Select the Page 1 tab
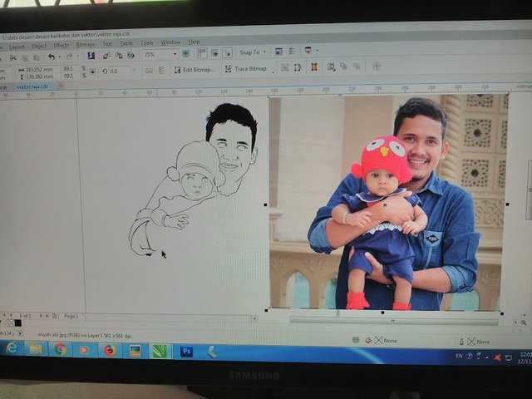 click(x=71, y=316)
